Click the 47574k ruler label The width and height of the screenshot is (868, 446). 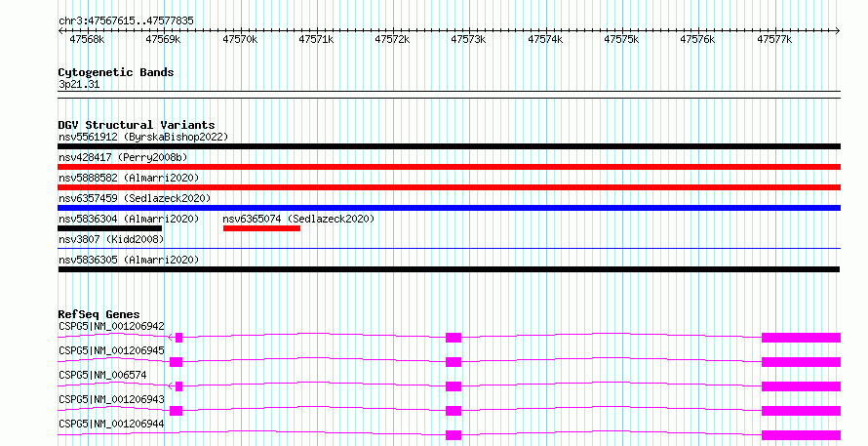tap(545, 39)
